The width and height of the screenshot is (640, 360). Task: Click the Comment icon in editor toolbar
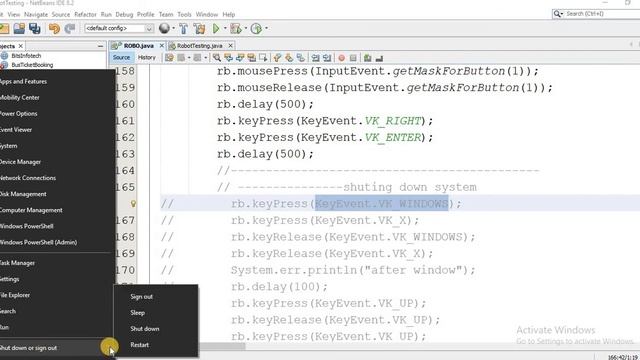pos(368,58)
